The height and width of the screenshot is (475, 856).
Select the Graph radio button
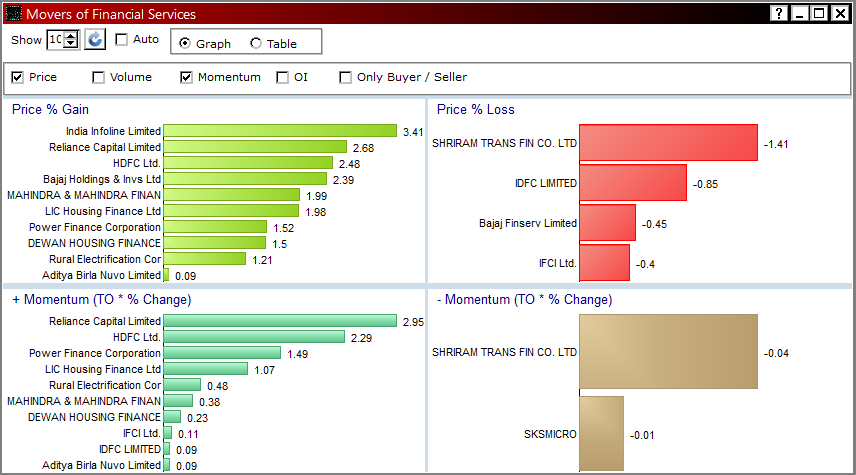(185, 43)
